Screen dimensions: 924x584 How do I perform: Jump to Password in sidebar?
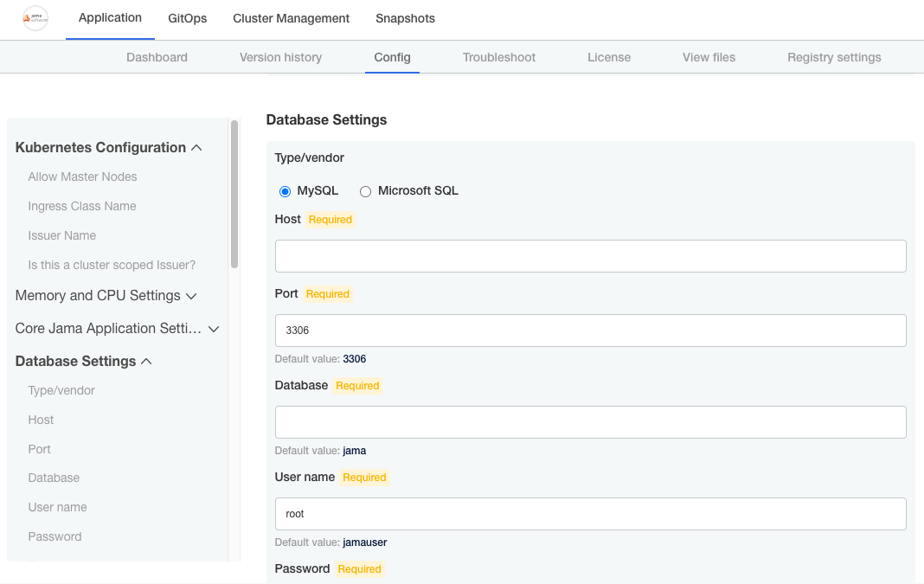pyautogui.click(x=55, y=537)
